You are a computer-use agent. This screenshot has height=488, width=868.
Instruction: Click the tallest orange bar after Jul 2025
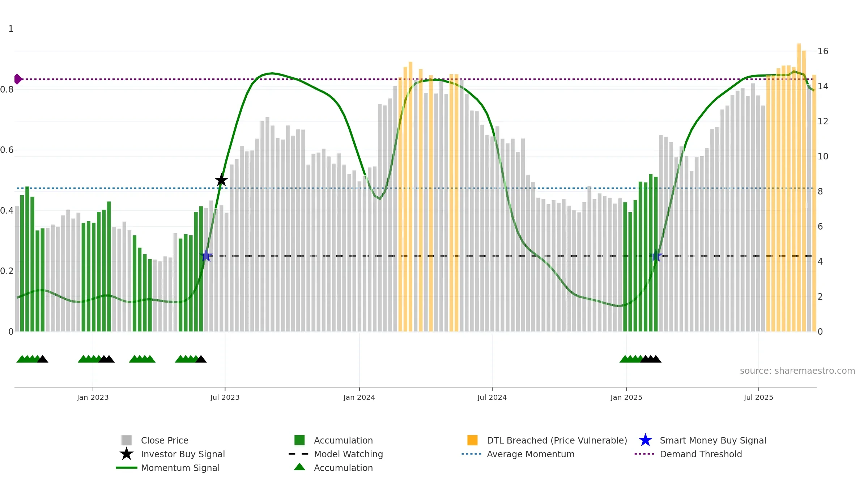(x=799, y=187)
